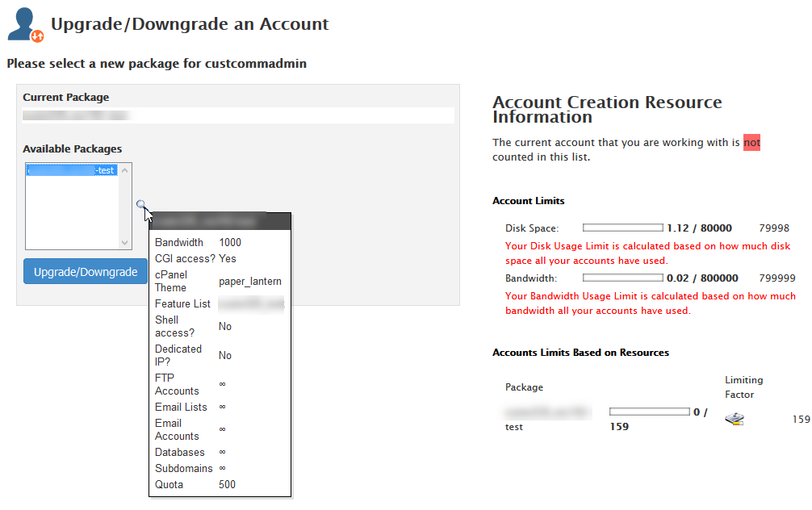Click the 'Account Limits' section heading

(x=529, y=201)
